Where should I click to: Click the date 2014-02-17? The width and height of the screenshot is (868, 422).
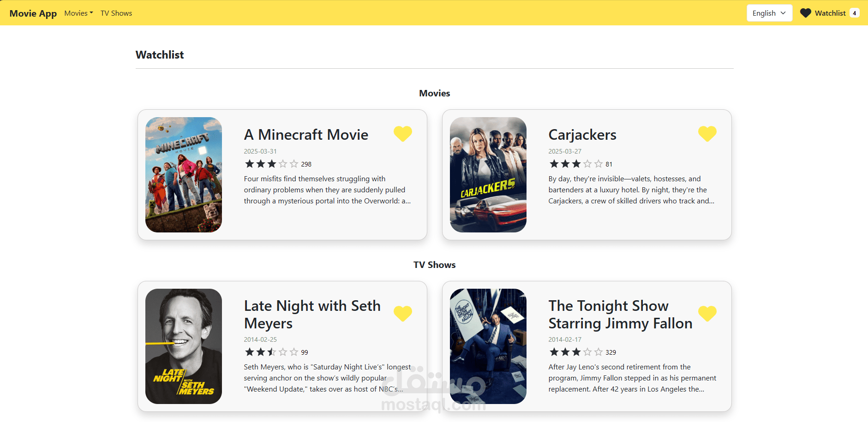pos(565,339)
